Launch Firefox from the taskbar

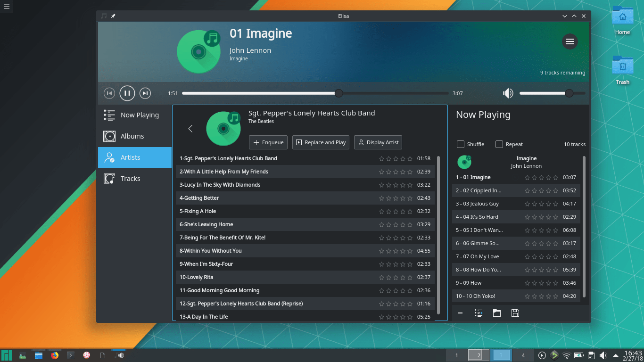point(55,355)
